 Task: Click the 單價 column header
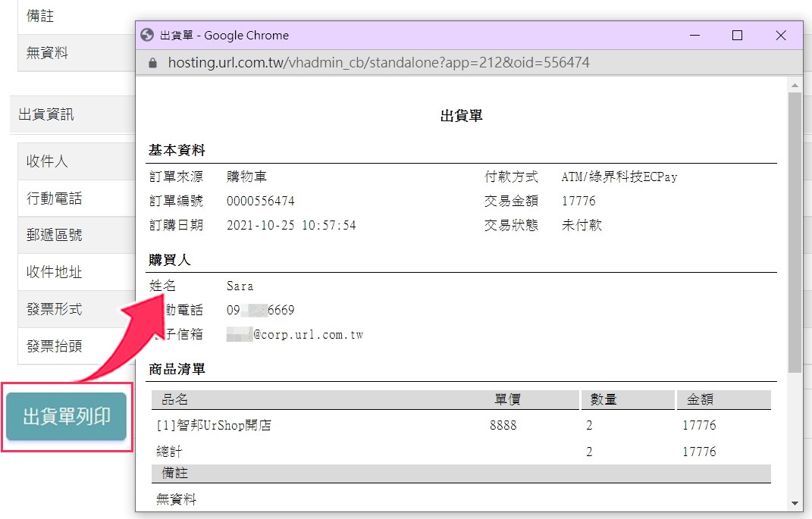point(507,399)
